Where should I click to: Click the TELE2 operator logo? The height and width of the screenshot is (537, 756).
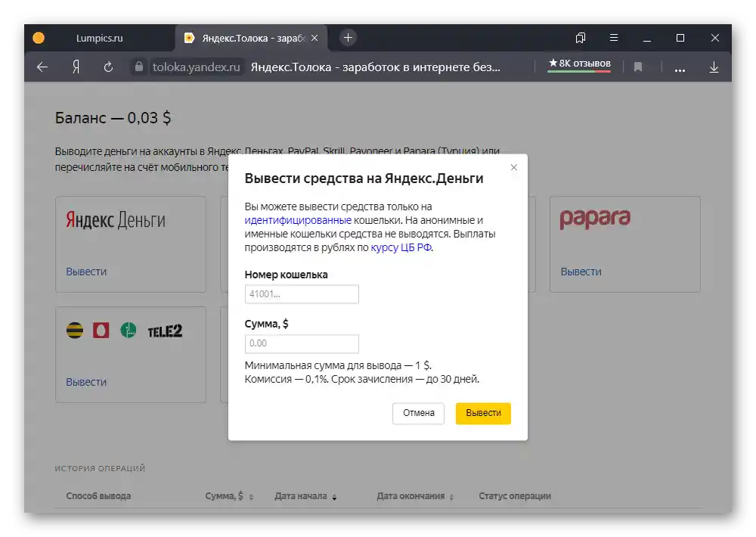(x=165, y=331)
